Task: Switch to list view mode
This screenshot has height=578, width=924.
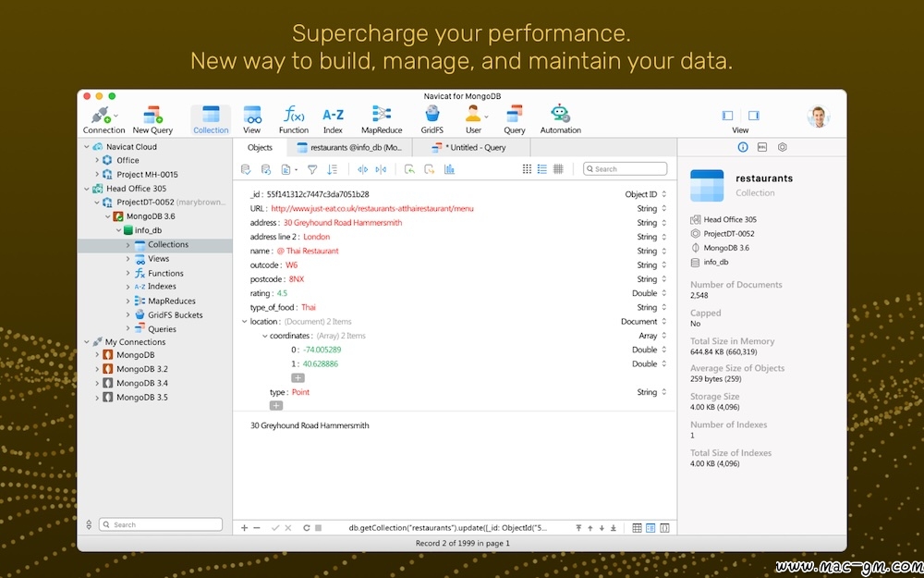Action: coord(542,169)
